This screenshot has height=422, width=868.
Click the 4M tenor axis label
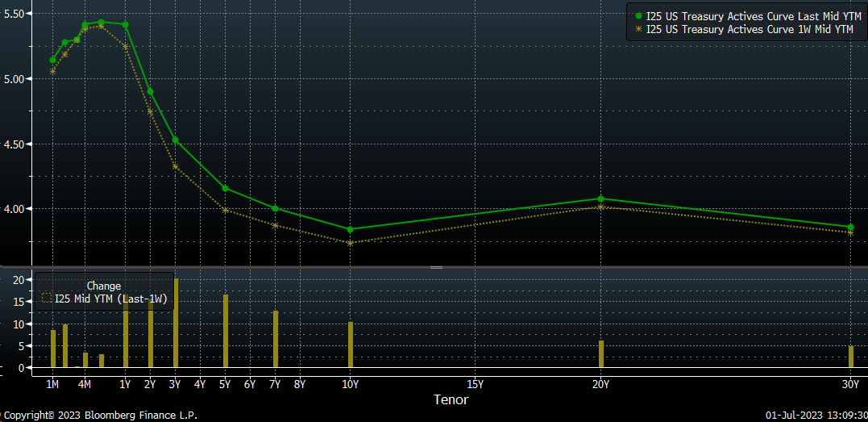[x=85, y=384]
